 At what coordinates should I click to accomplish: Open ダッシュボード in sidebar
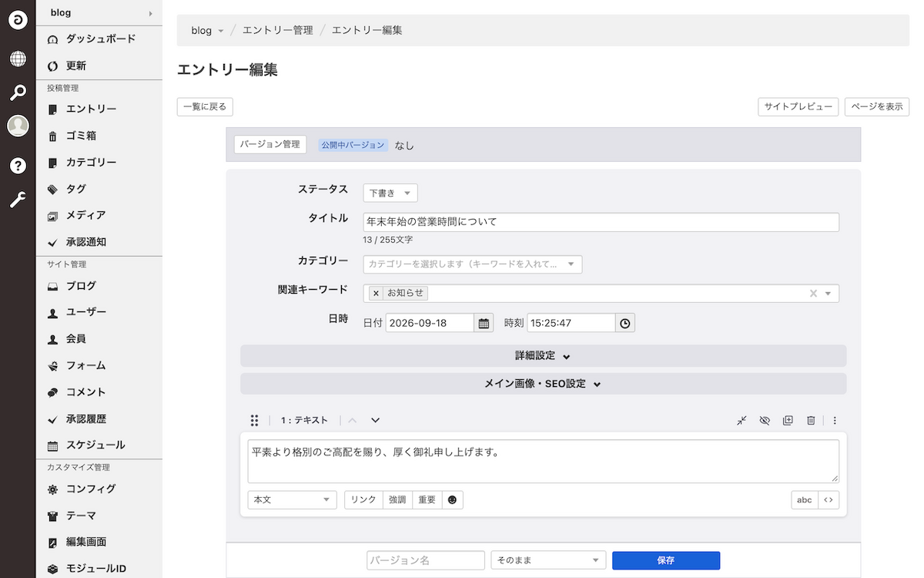(99, 39)
